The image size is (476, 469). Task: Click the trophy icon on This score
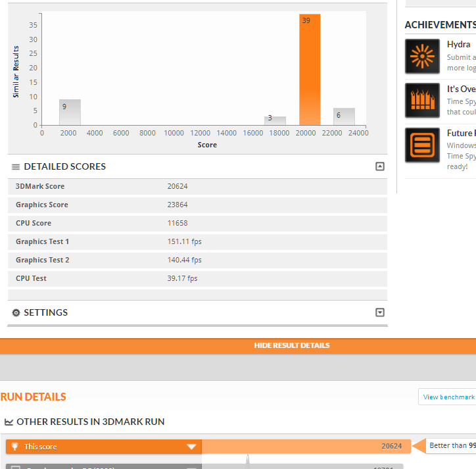pos(15,447)
